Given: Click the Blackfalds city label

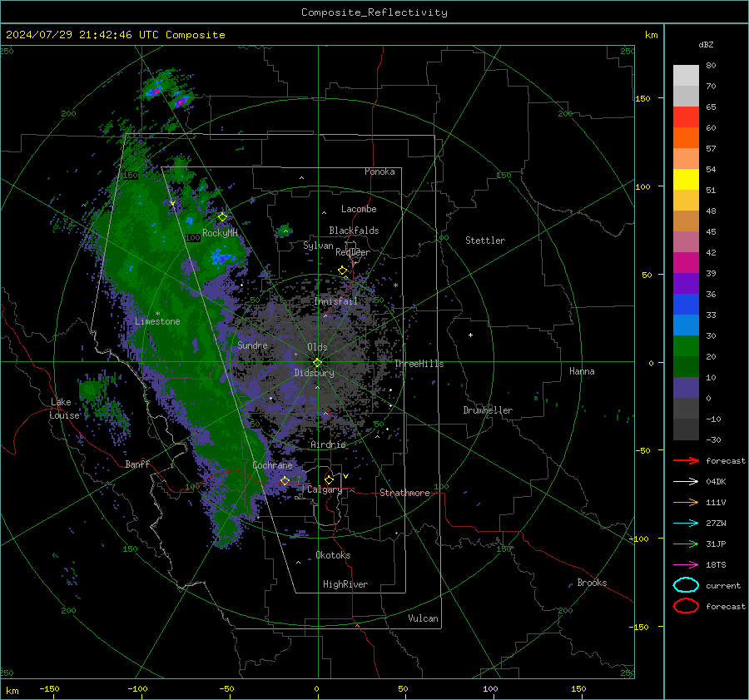Looking at the screenshot, I should coord(354,231).
